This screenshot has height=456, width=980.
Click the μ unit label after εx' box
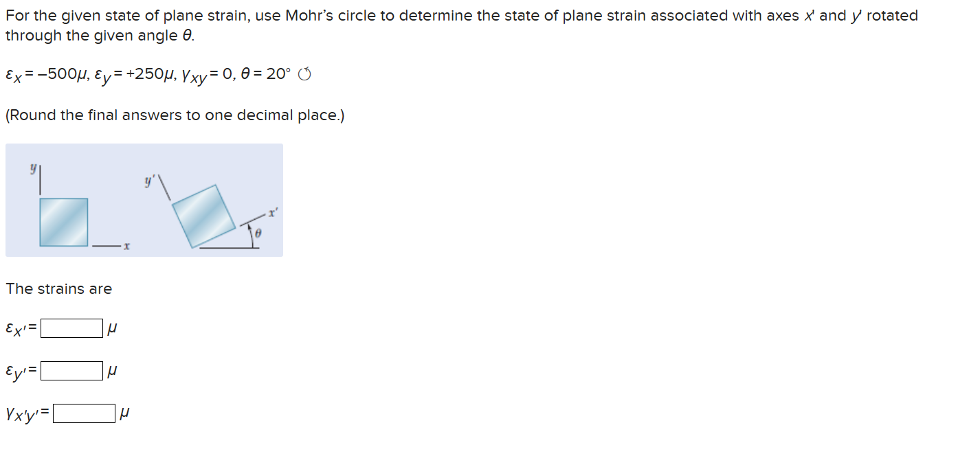pos(112,328)
